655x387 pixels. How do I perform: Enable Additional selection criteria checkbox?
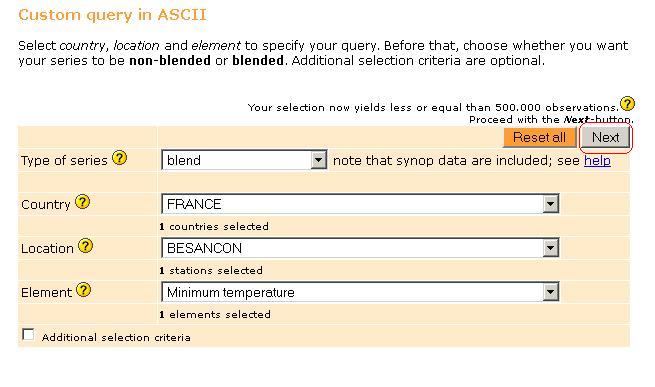tap(28, 334)
